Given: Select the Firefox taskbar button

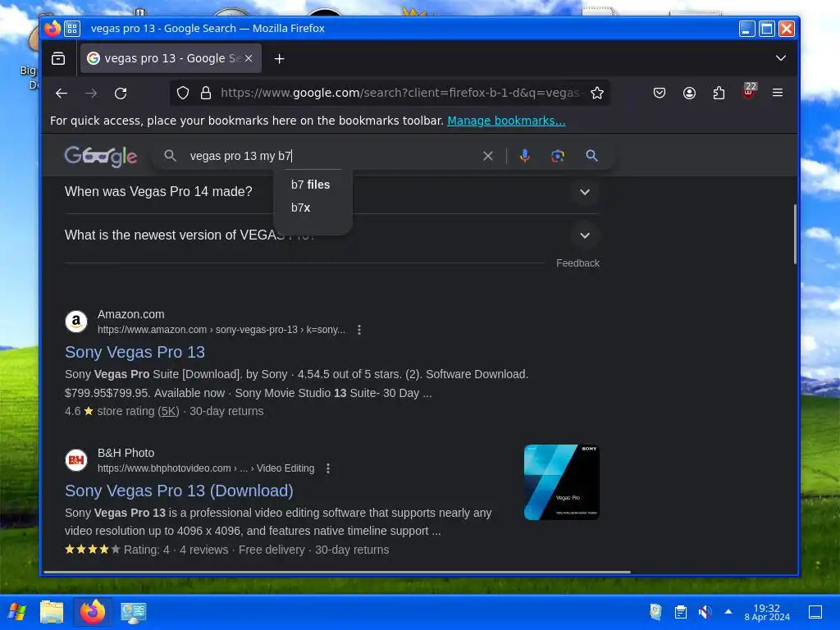Looking at the screenshot, I should tap(93, 612).
